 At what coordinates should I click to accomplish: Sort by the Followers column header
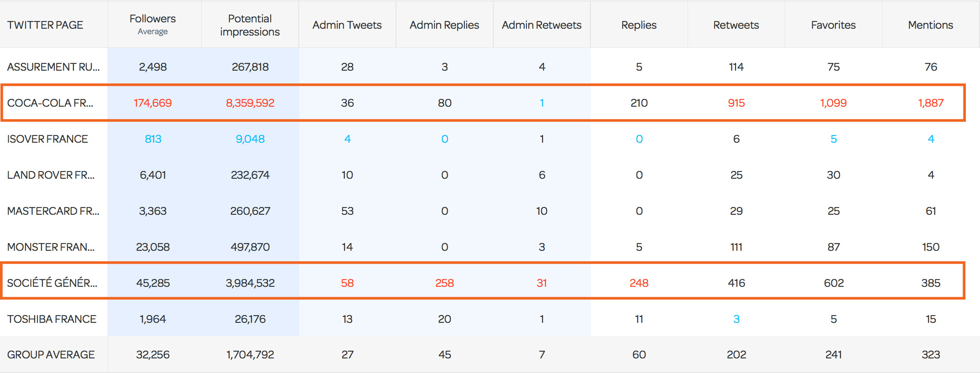(x=152, y=19)
